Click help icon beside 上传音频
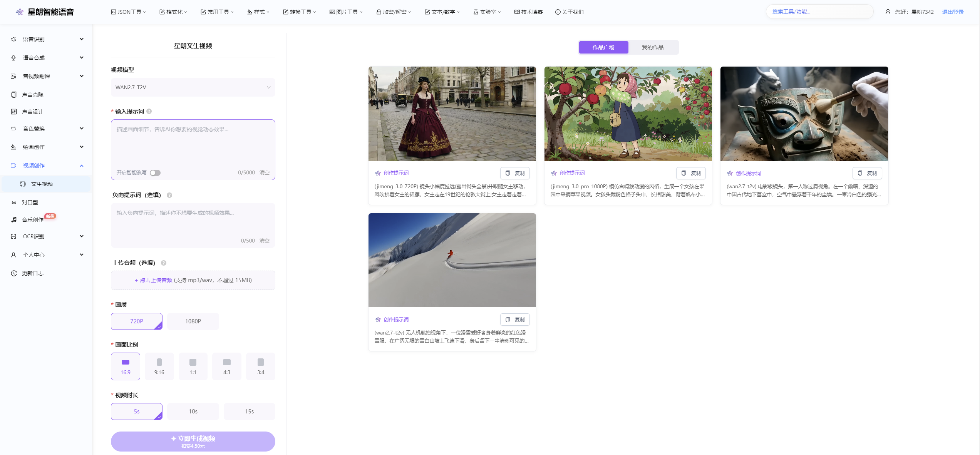 pyautogui.click(x=164, y=263)
